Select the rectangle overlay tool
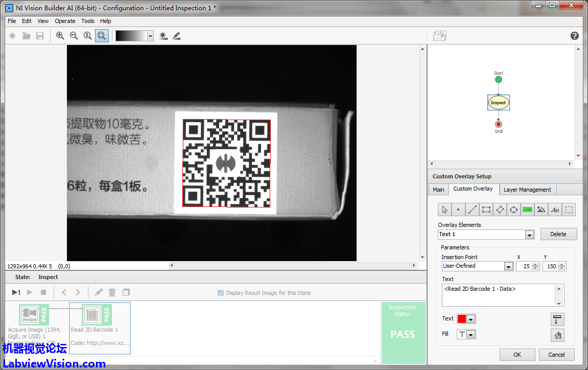The image size is (588, 370). click(486, 210)
